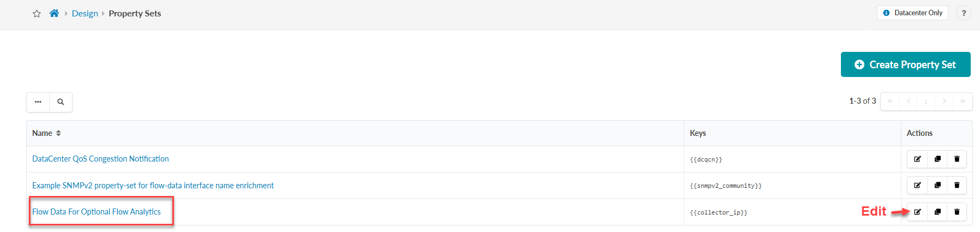The image size is (980, 232).
Task: Delete the DataCenter QoS Congestion Notification set
Action: [957, 159]
